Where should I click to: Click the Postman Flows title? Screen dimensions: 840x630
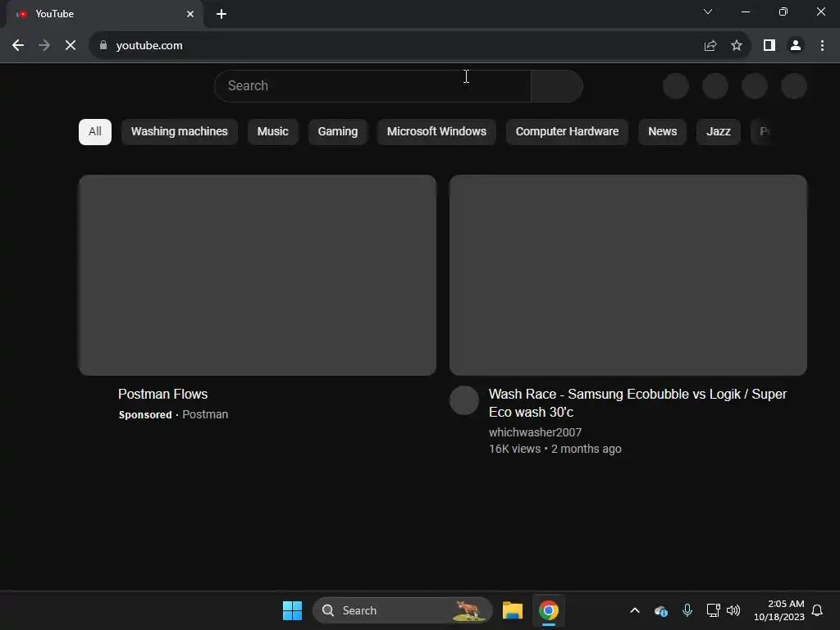pos(163,395)
